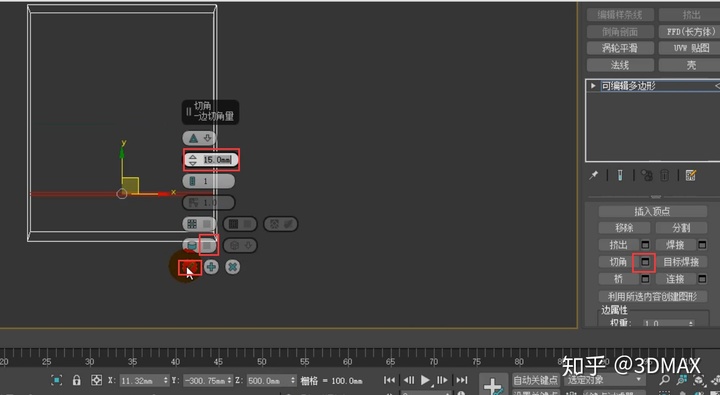
Task: Click the 连接 button
Action: click(x=675, y=279)
